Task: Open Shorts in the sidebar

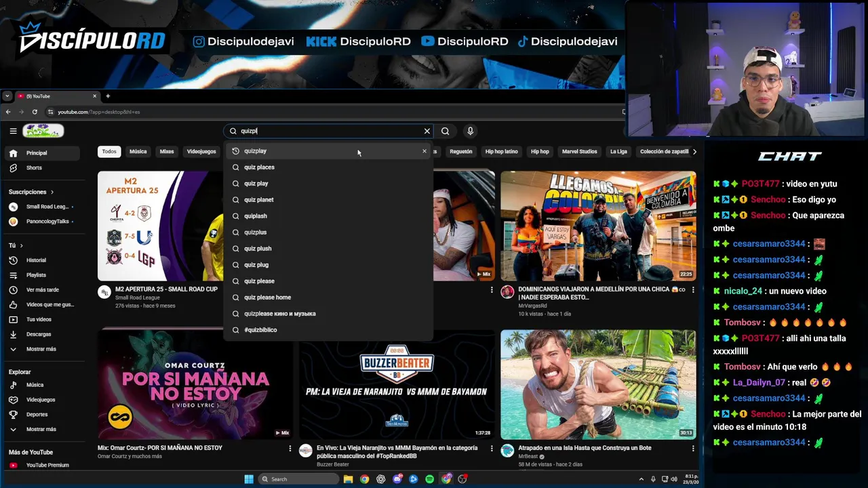Action: coord(41,168)
